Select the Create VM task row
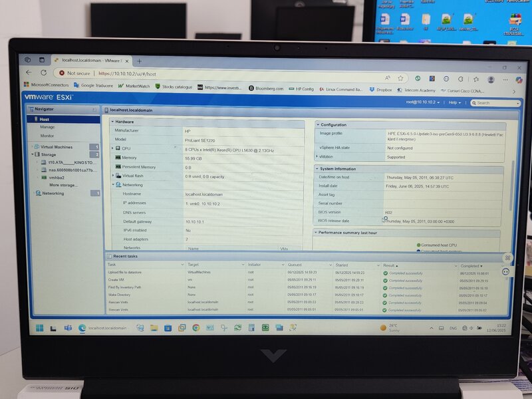Viewport: 532px width, 399px height. 304,280
